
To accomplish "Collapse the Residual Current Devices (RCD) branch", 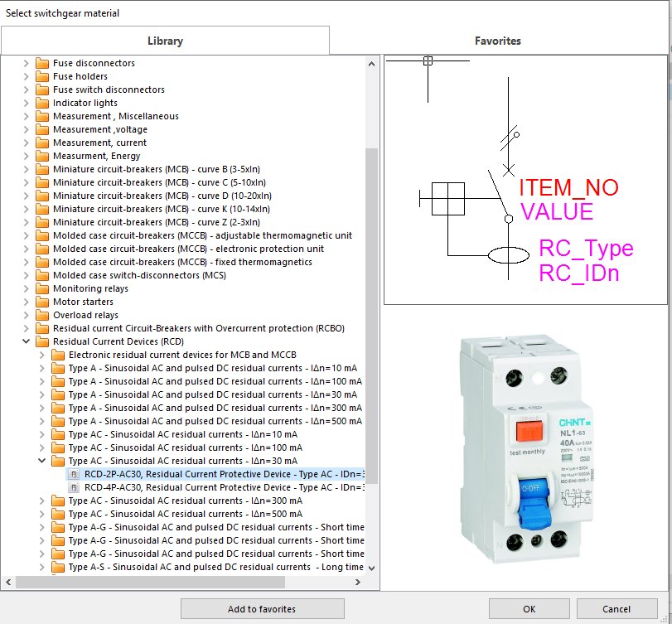I will [x=24, y=341].
